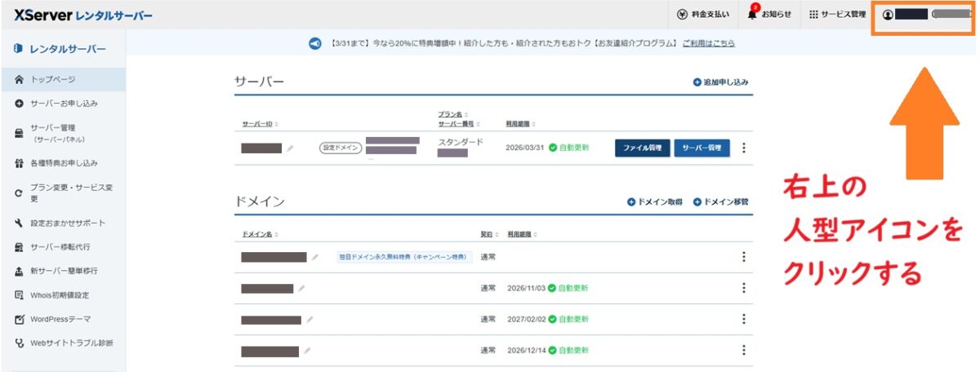Click the gift icon beside 各種特典お申し込み
This screenshot has height=372, width=980.
click(19, 163)
